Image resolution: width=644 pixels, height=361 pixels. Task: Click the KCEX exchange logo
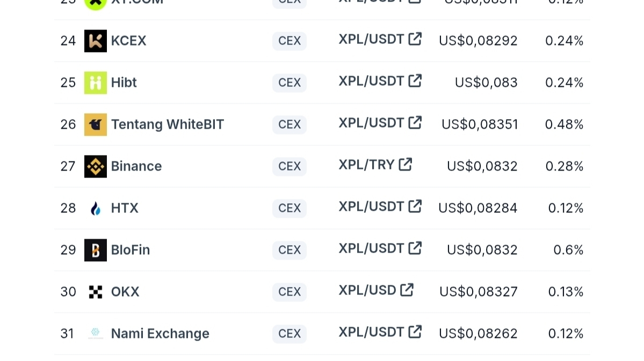[x=96, y=41]
